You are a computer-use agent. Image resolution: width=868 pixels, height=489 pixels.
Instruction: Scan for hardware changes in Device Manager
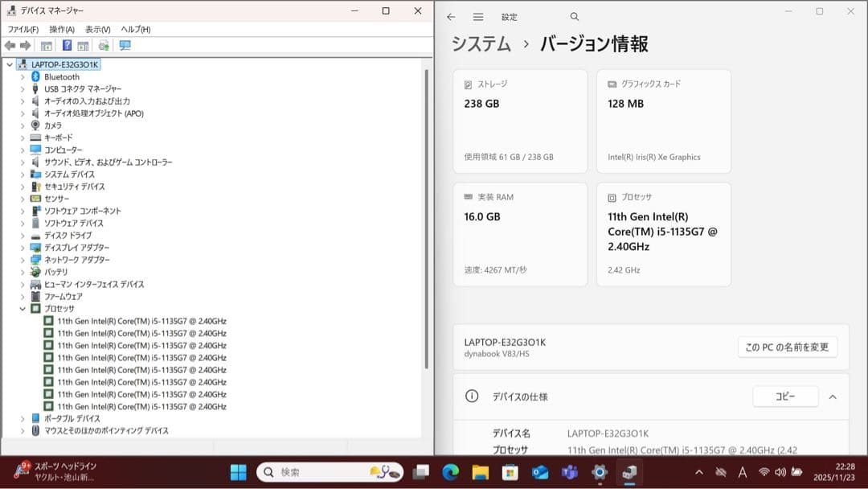coord(125,46)
